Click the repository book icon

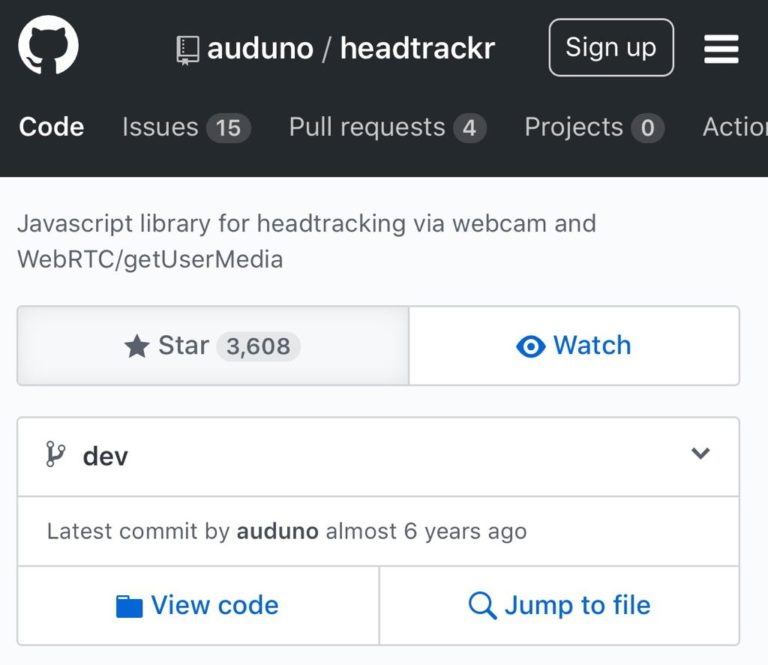(187, 49)
